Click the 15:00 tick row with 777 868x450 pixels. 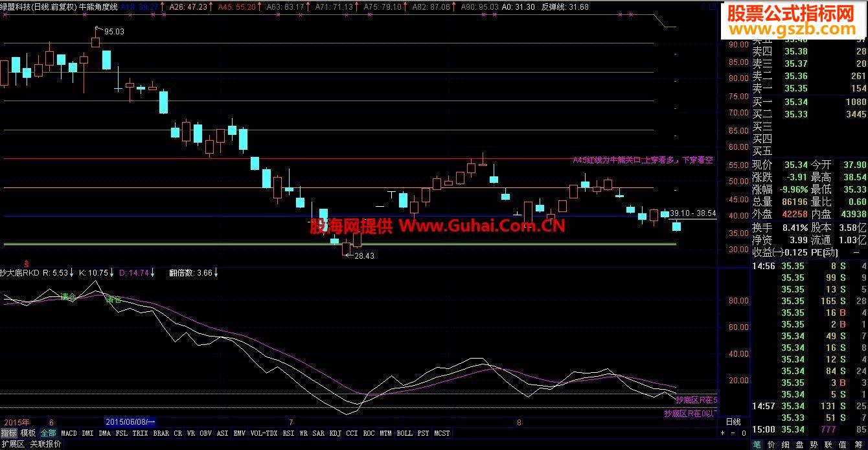pos(809,430)
